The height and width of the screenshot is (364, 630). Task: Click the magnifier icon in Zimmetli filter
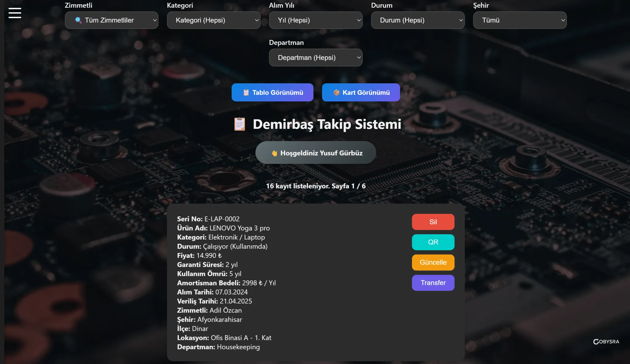pos(78,20)
